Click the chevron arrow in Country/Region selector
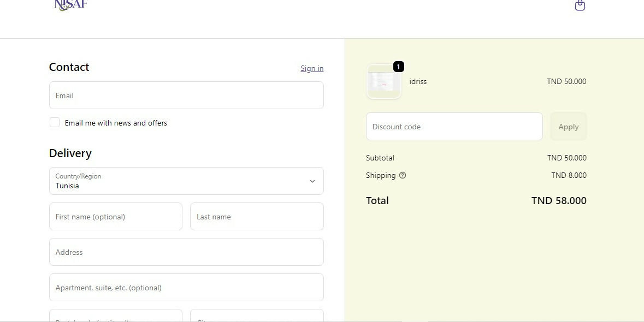The height and width of the screenshot is (322, 644). pos(312,181)
